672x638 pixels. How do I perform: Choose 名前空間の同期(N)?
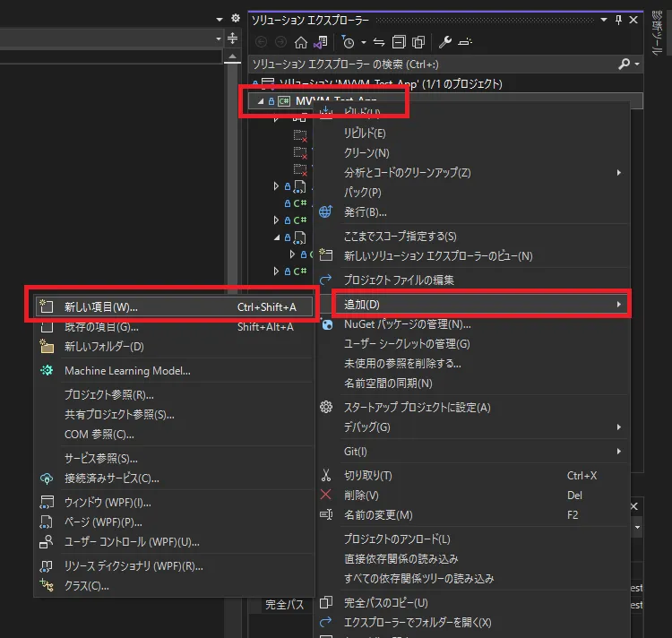(473, 384)
